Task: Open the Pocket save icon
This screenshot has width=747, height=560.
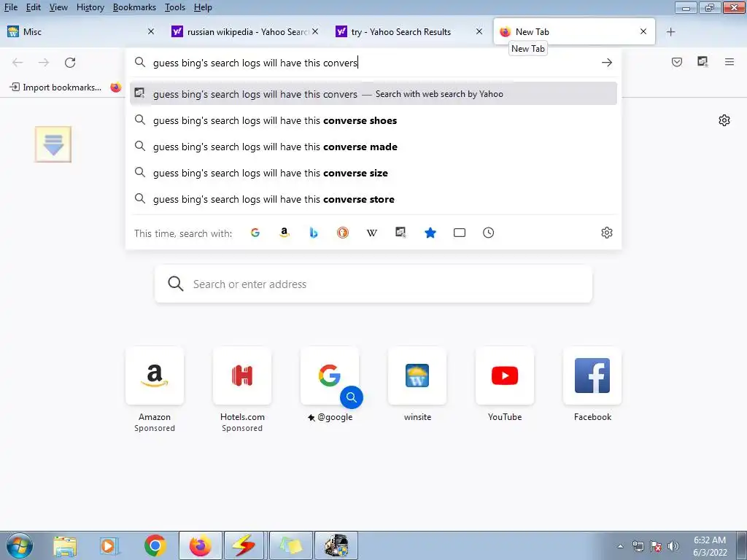Action: [676, 62]
